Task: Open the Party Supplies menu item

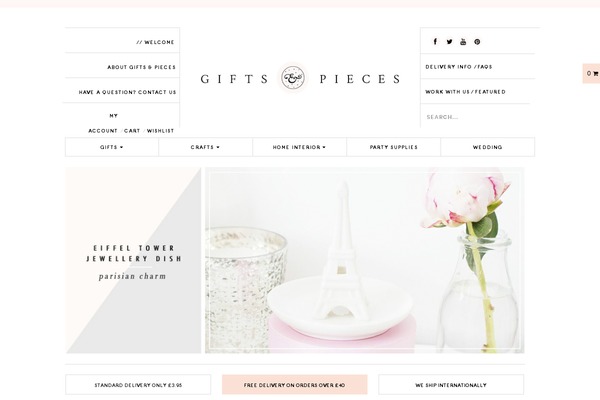Action: (x=393, y=147)
